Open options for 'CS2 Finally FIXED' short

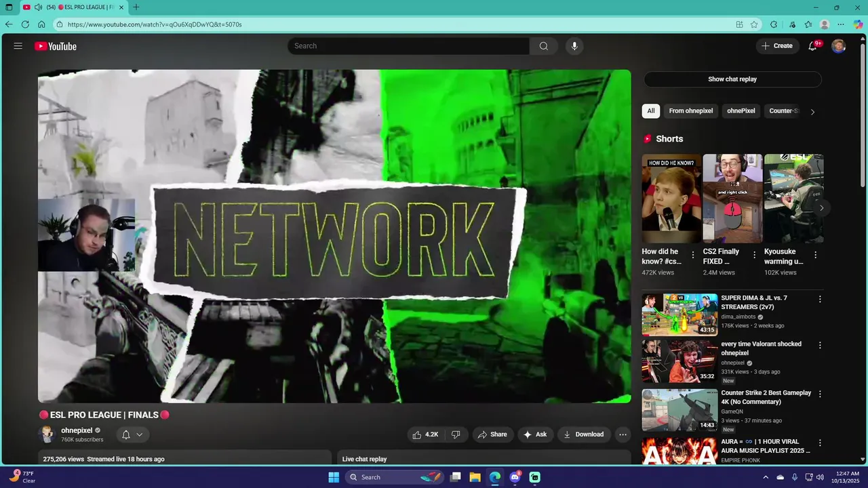point(754,255)
